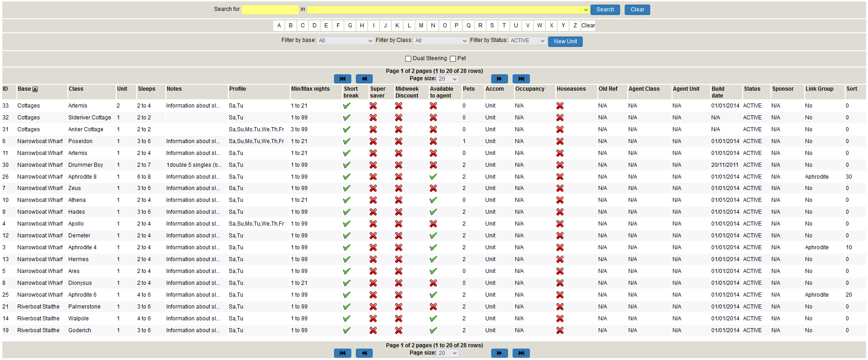Click Hoseasons cross for Walpole row

(560, 319)
